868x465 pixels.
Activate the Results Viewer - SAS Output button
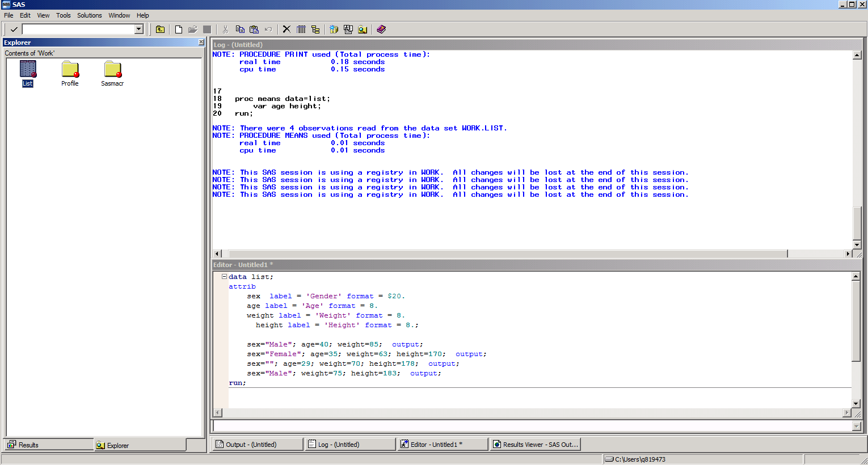[535, 445]
